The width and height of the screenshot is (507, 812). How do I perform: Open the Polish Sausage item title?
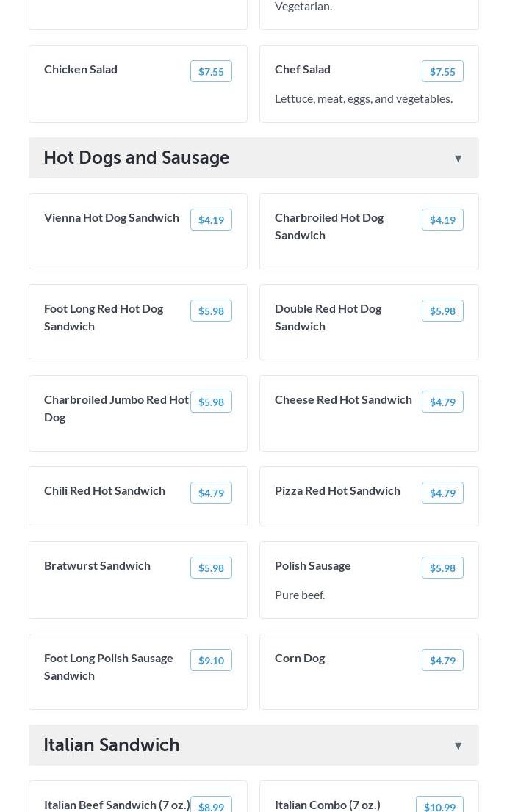pos(313,565)
